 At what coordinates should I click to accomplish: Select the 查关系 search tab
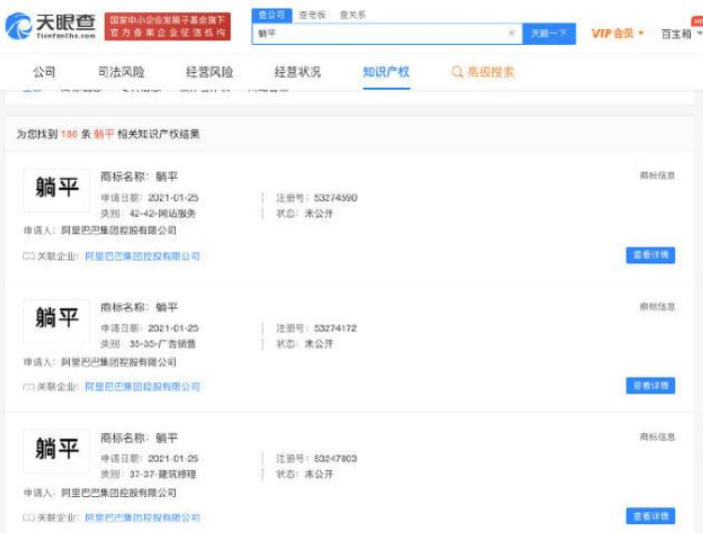point(352,15)
